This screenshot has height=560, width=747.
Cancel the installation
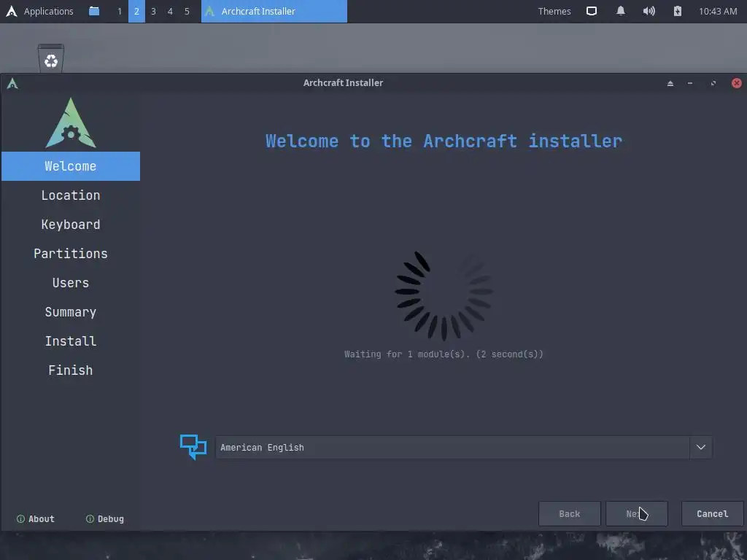pos(712,514)
